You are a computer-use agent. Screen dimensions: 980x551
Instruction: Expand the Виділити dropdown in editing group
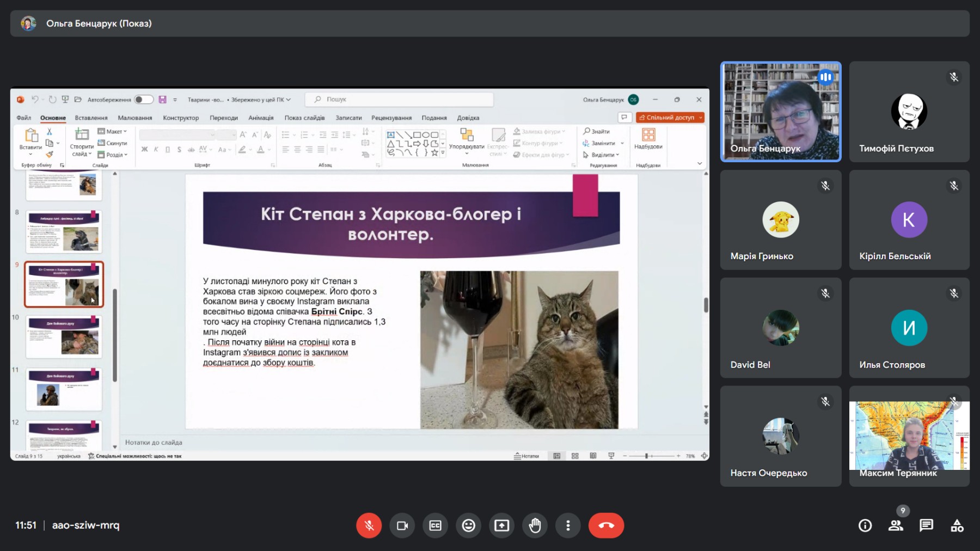604,155
